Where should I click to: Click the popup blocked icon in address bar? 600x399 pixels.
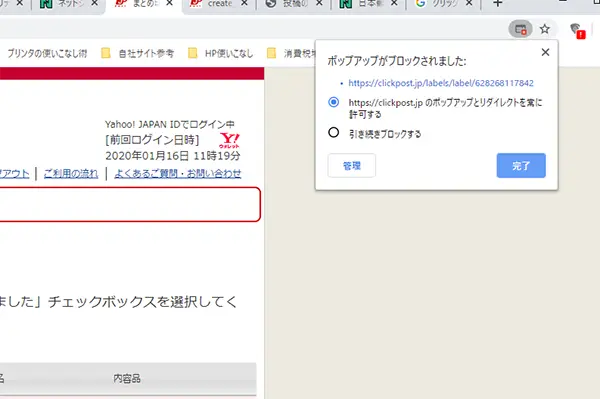point(520,29)
